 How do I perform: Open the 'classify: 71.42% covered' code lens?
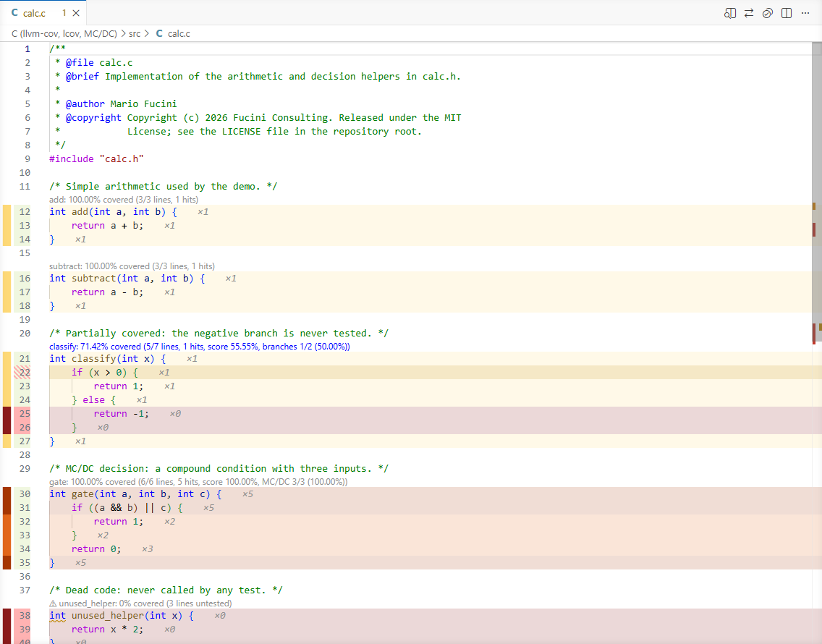tap(200, 346)
